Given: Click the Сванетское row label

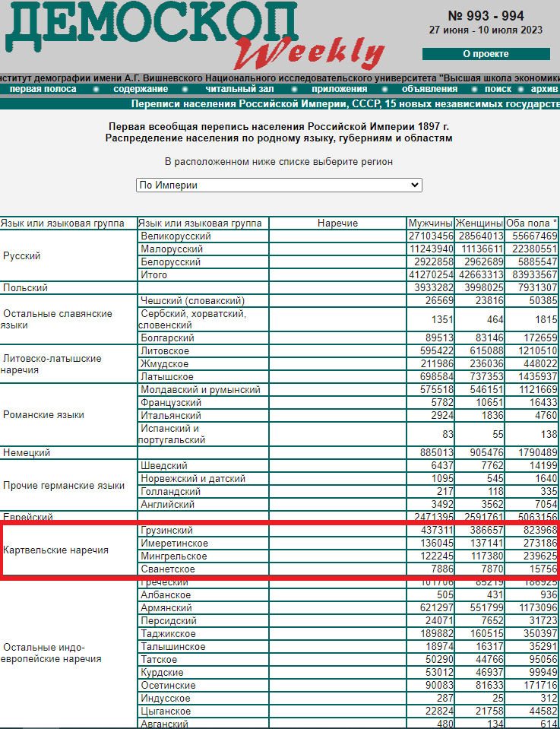Looking at the screenshot, I should pyautogui.click(x=168, y=569).
